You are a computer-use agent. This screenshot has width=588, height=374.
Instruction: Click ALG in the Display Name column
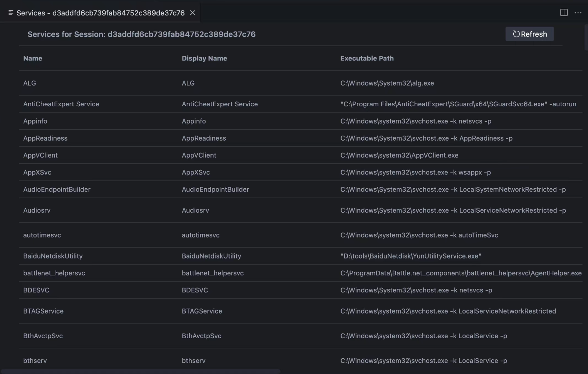(x=188, y=83)
